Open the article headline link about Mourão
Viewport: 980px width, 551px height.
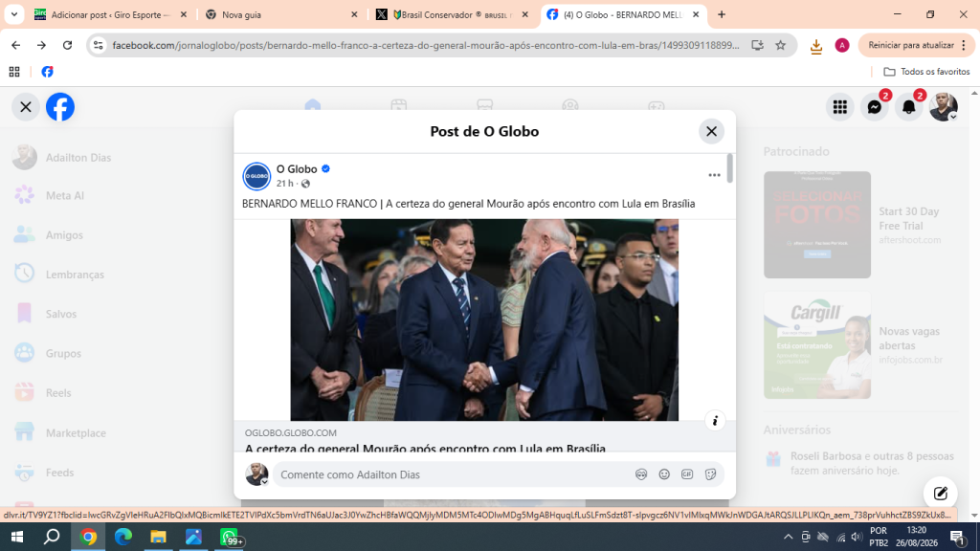(425, 448)
